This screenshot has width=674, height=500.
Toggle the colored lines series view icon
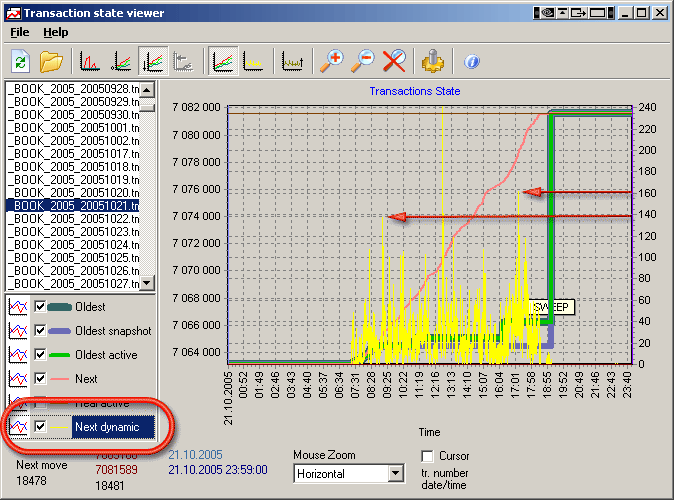223,61
